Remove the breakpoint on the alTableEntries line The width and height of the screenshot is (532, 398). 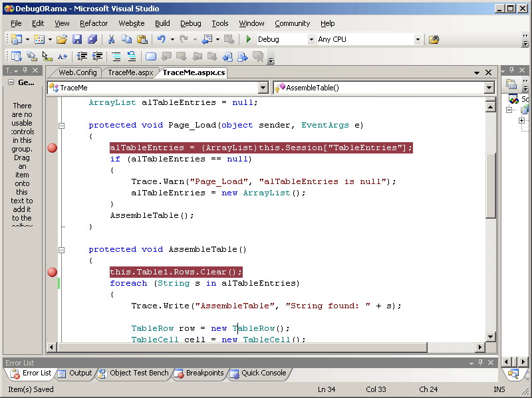coord(53,148)
